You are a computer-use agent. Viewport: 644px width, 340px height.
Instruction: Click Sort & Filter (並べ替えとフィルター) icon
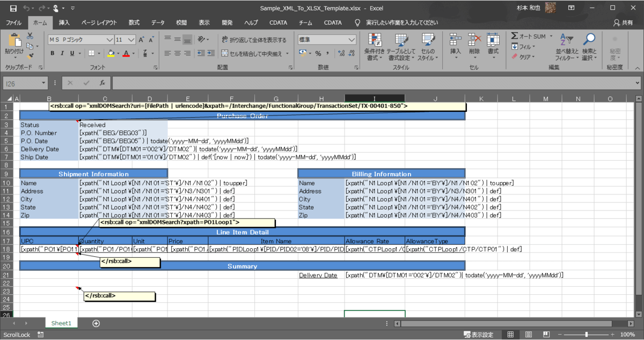click(566, 46)
